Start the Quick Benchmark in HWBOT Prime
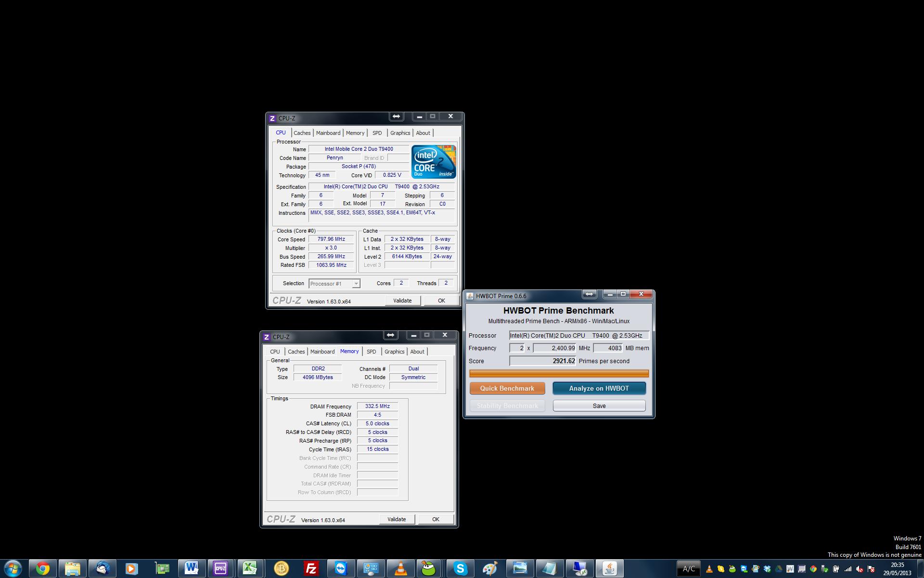924x578 pixels. point(507,388)
